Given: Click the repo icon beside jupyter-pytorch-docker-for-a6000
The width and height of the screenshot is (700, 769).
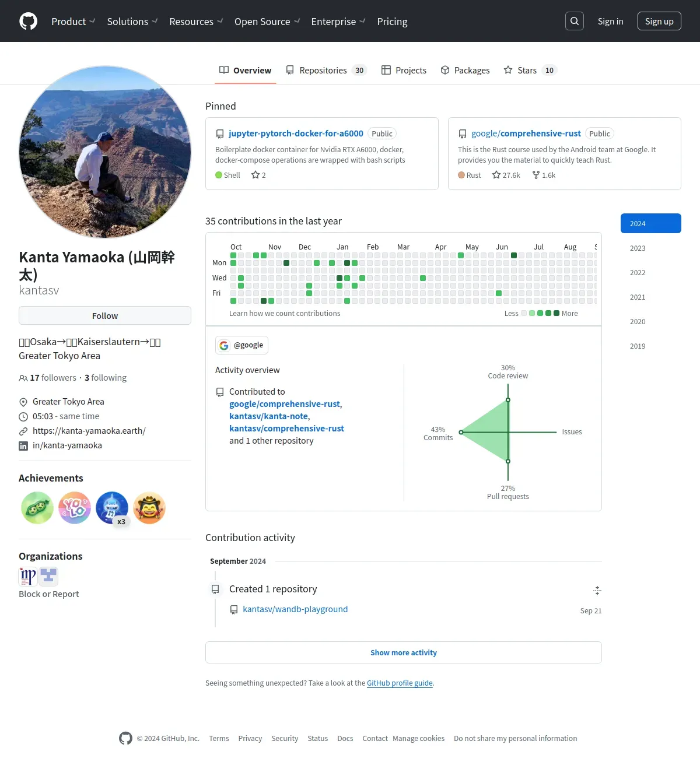Looking at the screenshot, I should point(220,134).
